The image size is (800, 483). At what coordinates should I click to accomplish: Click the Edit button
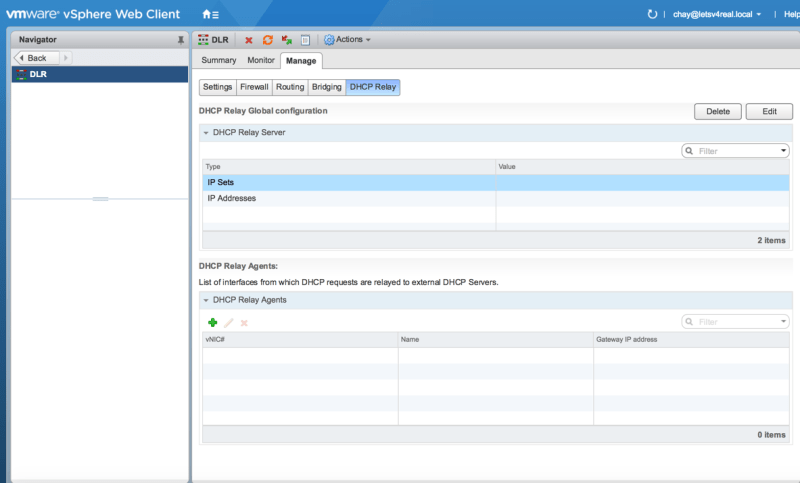pyautogui.click(x=768, y=111)
